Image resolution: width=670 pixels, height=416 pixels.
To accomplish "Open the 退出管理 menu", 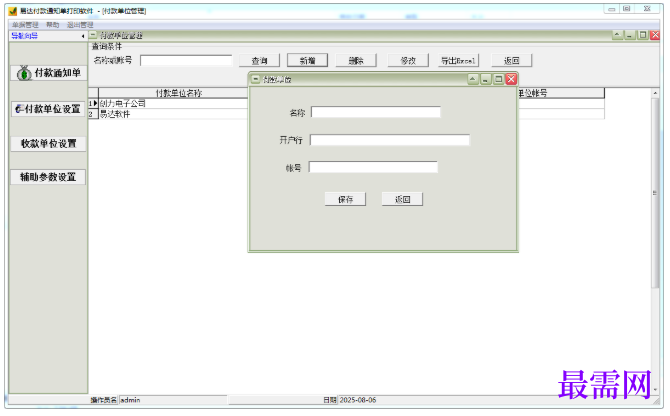I will coord(80,25).
